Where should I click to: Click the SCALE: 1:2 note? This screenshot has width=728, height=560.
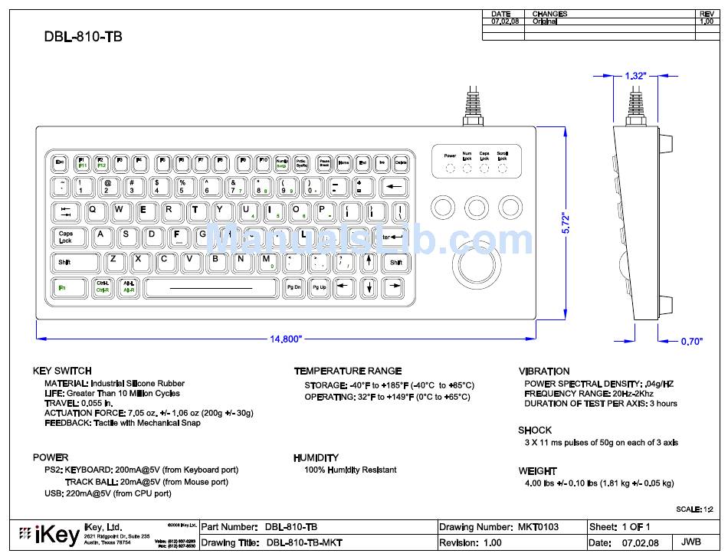click(694, 509)
